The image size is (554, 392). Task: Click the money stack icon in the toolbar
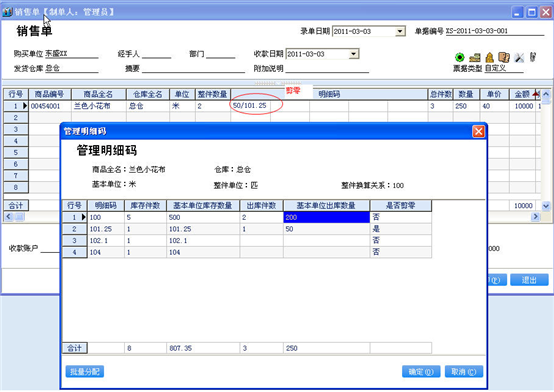pos(475,57)
